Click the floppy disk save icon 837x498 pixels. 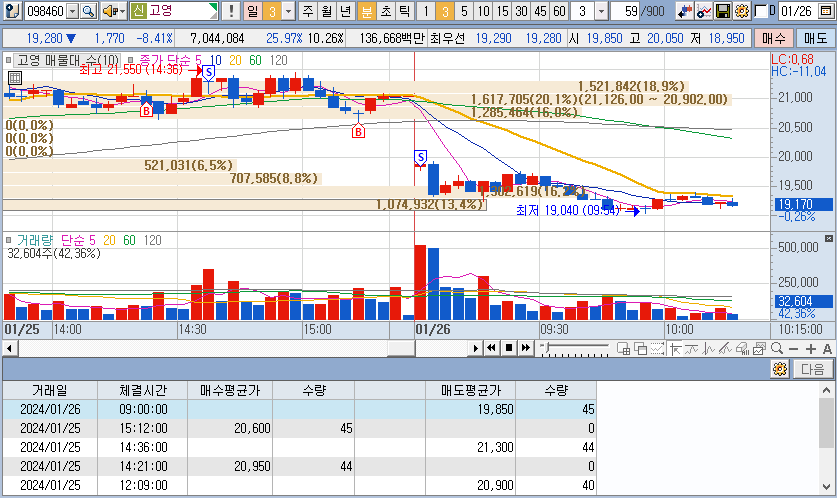[x=722, y=11]
